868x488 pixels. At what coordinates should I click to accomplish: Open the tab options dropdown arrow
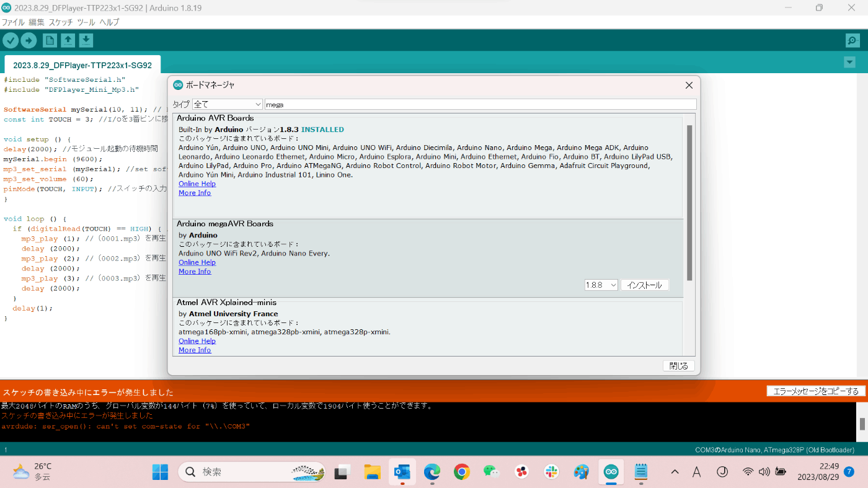(x=849, y=63)
